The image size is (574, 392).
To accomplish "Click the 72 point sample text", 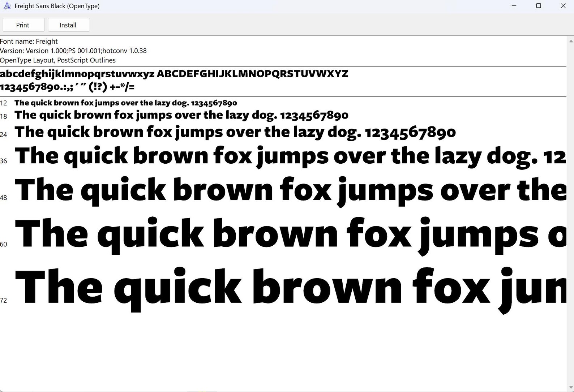I will [290, 289].
